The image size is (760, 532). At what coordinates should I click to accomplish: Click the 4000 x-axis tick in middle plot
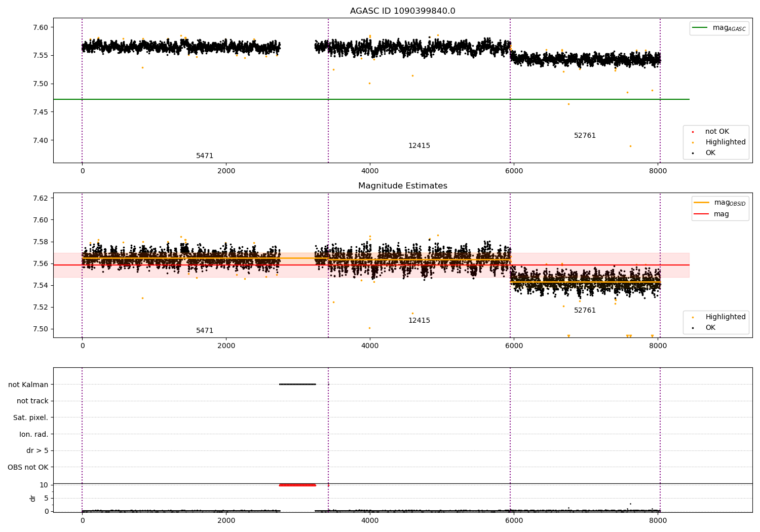[x=370, y=346]
